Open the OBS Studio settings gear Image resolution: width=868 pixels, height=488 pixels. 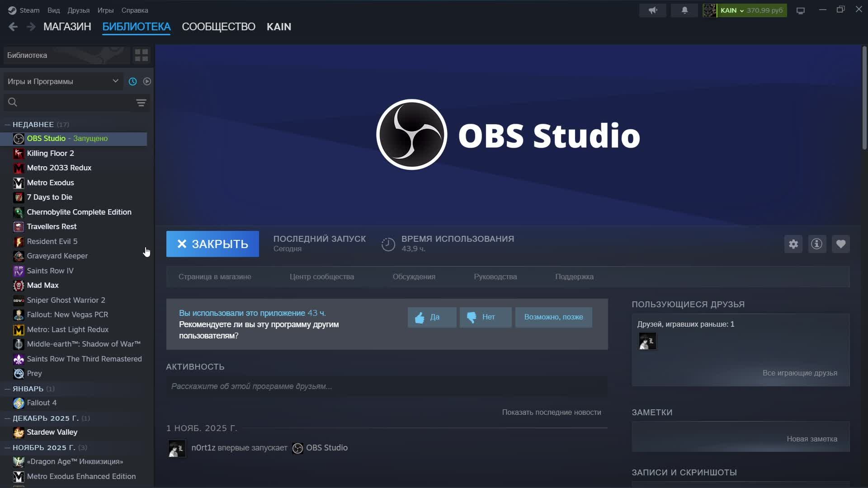pyautogui.click(x=793, y=244)
